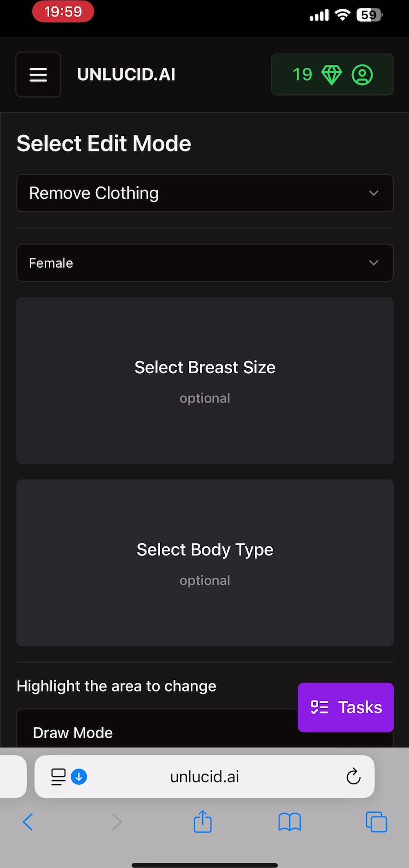The height and width of the screenshot is (868, 409).
Task: Open the user profile icon
Action: point(362,75)
